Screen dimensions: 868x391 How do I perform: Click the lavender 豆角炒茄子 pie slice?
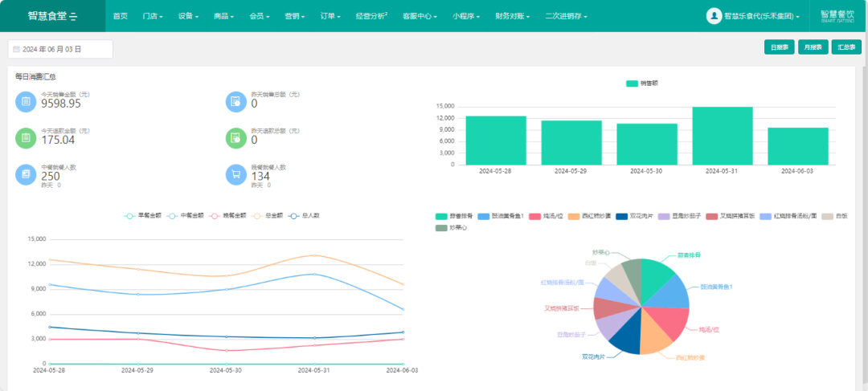[613, 324]
